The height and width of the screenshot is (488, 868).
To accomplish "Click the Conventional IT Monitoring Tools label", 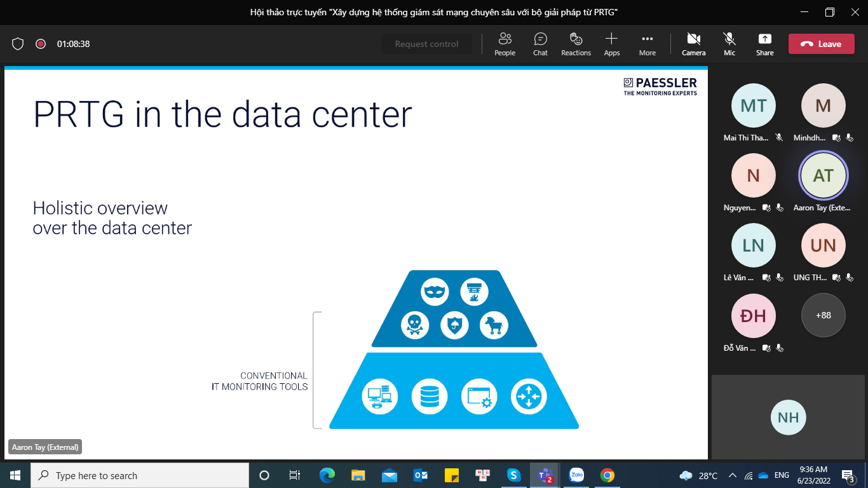I will tap(260, 381).
